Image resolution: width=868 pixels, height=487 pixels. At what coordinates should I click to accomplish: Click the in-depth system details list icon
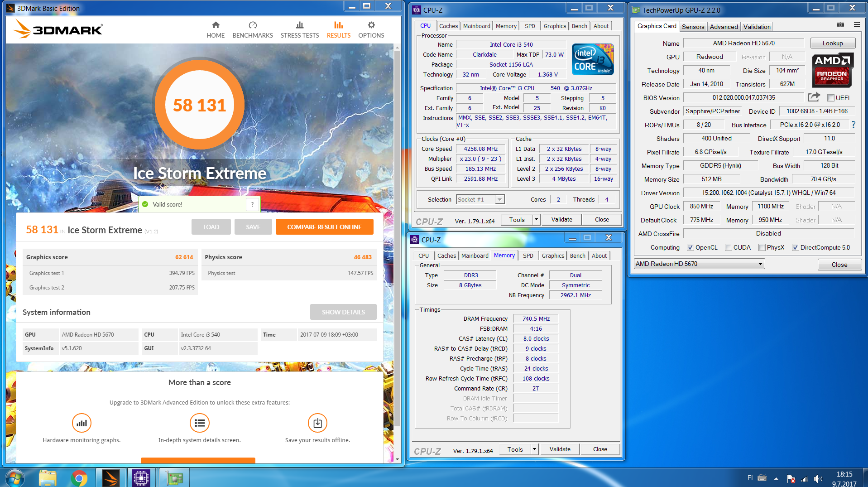coord(200,423)
